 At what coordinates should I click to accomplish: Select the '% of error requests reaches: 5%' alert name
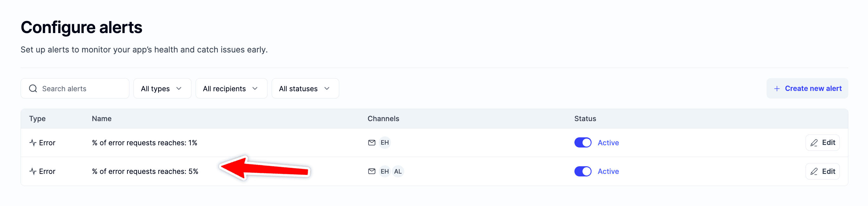point(145,172)
